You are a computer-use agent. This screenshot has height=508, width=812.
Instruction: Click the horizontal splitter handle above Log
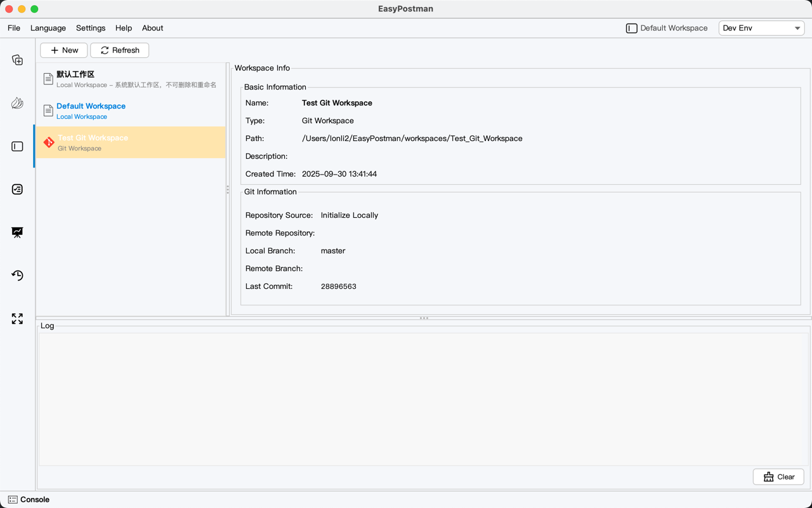coord(424,317)
